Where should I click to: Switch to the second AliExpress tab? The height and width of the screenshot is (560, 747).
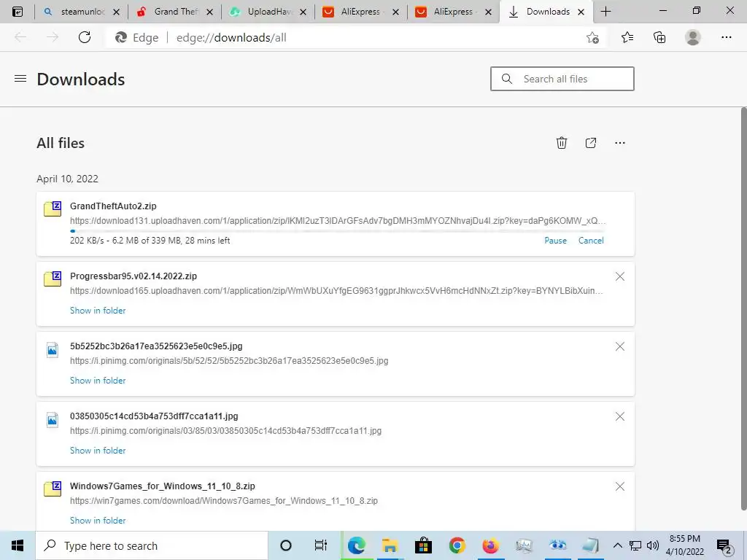454,12
